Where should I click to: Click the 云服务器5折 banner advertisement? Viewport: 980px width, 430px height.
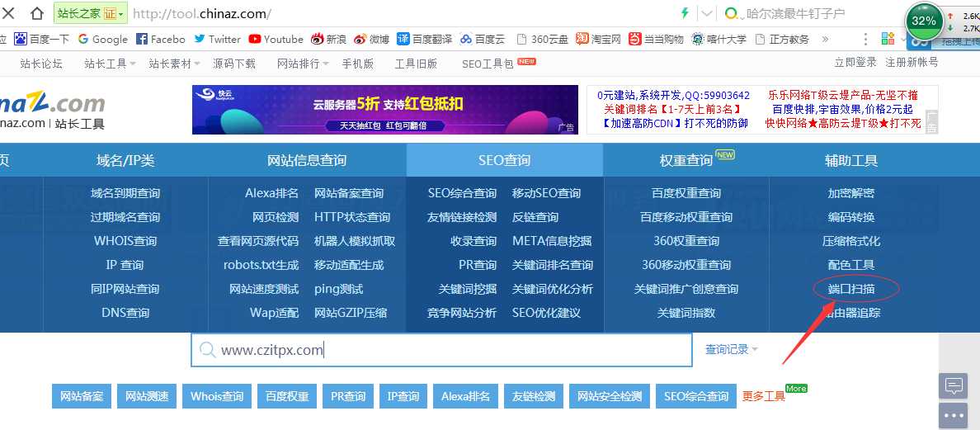[385, 110]
